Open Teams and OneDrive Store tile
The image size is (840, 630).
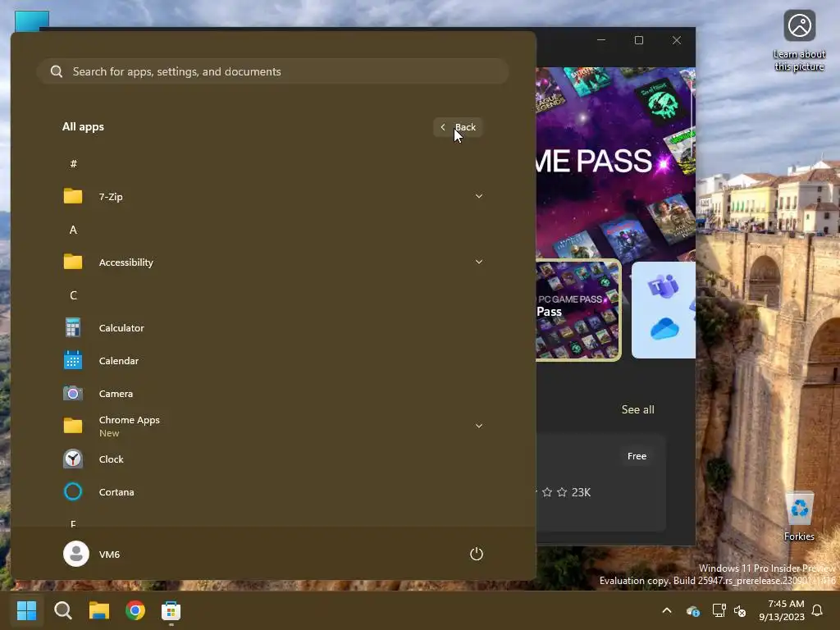tap(663, 309)
